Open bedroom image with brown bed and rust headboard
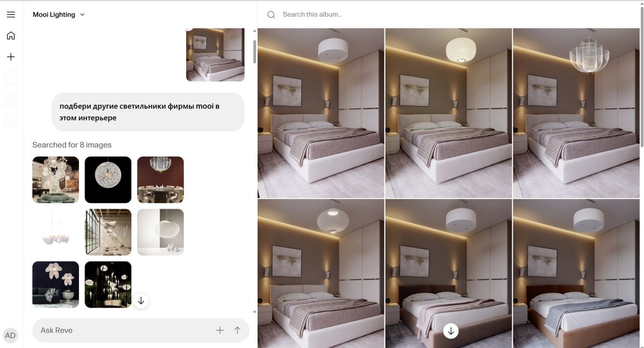 point(576,273)
